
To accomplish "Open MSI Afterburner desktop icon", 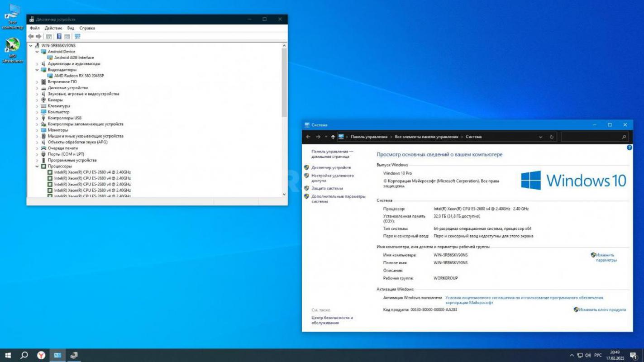I will 13,51.
